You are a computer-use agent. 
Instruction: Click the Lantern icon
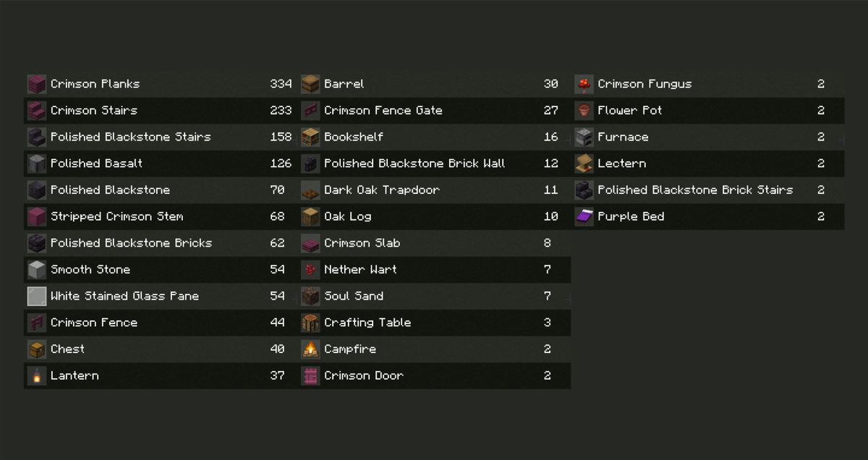pos(37,376)
